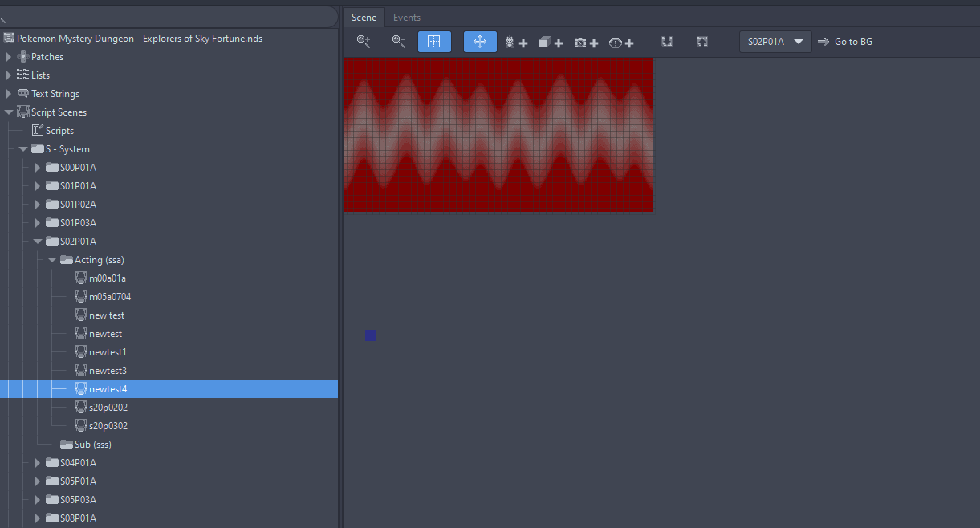Click the first layer bracket icon in toolbar
Viewport: 980px width, 528px height.
[x=667, y=42]
